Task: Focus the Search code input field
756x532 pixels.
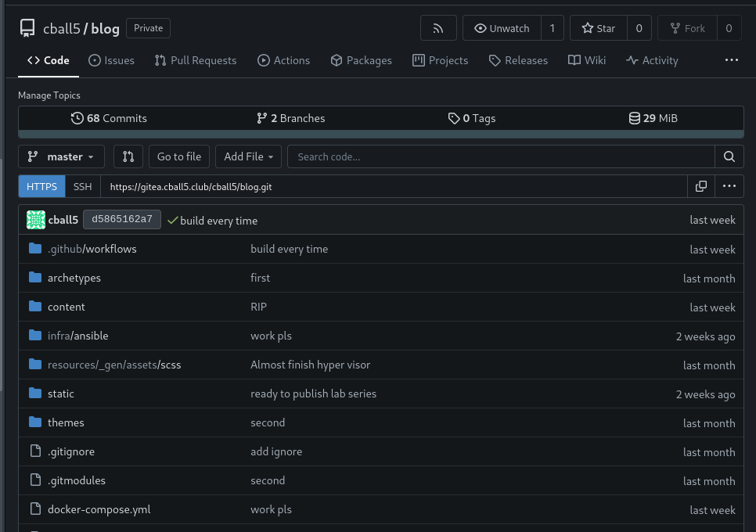Action: [502, 156]
